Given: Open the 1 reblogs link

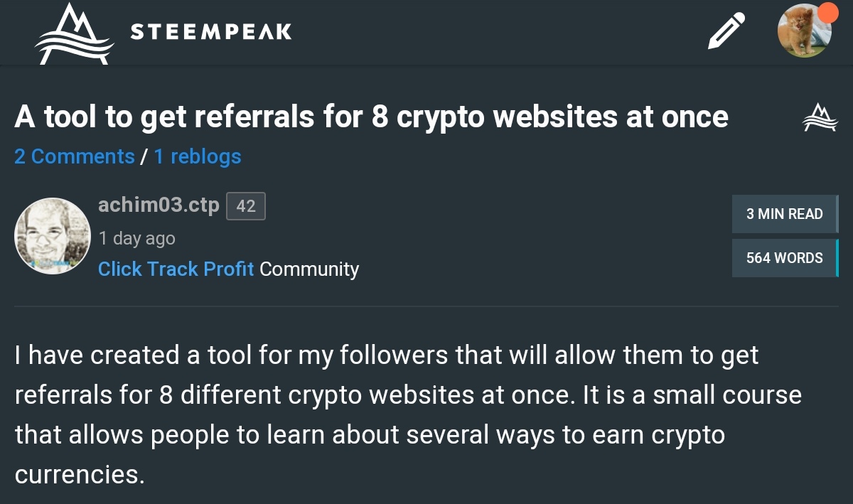Looking at the screenshot, I should pos(197,156).
